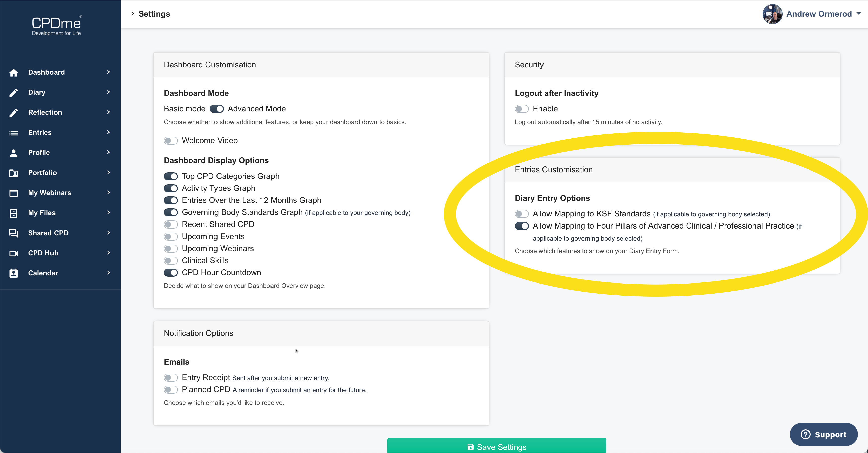Expand the Profile menu chevron
The image size is (868, 453).
pos(108,152)
